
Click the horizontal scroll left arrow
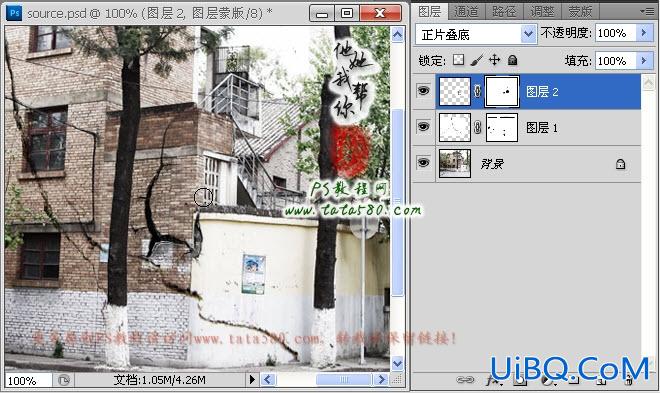coord(268,380)
